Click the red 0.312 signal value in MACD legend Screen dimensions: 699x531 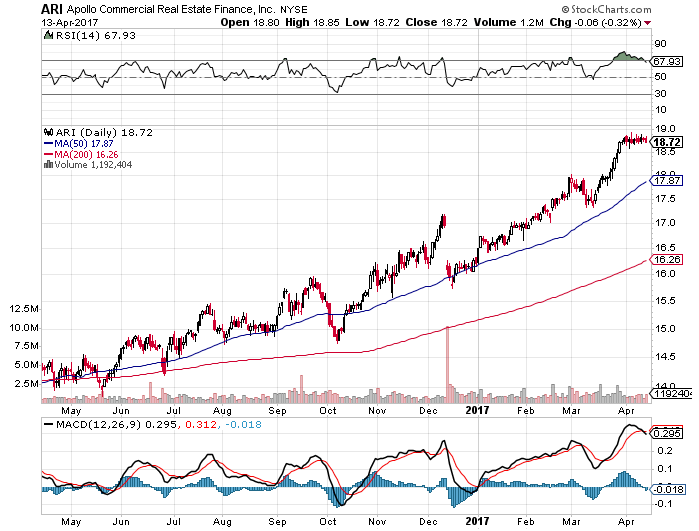pyautogui.click(x=201, y=424)
